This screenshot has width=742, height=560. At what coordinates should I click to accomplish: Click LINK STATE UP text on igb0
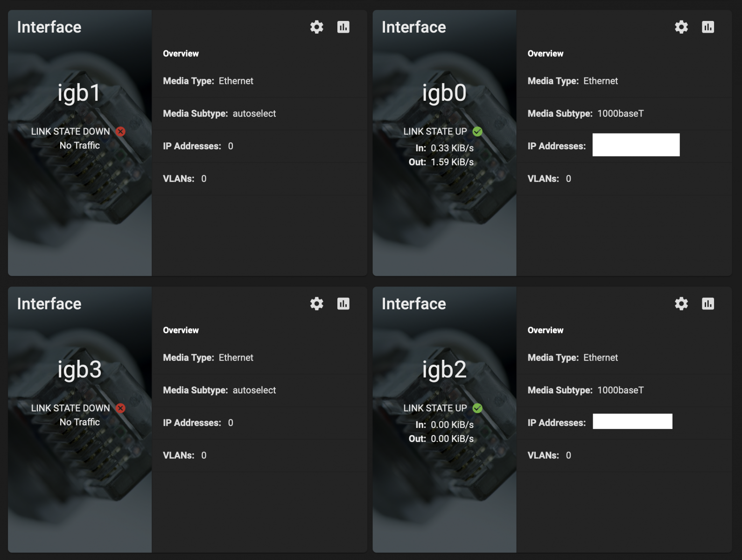pos(435,132)
